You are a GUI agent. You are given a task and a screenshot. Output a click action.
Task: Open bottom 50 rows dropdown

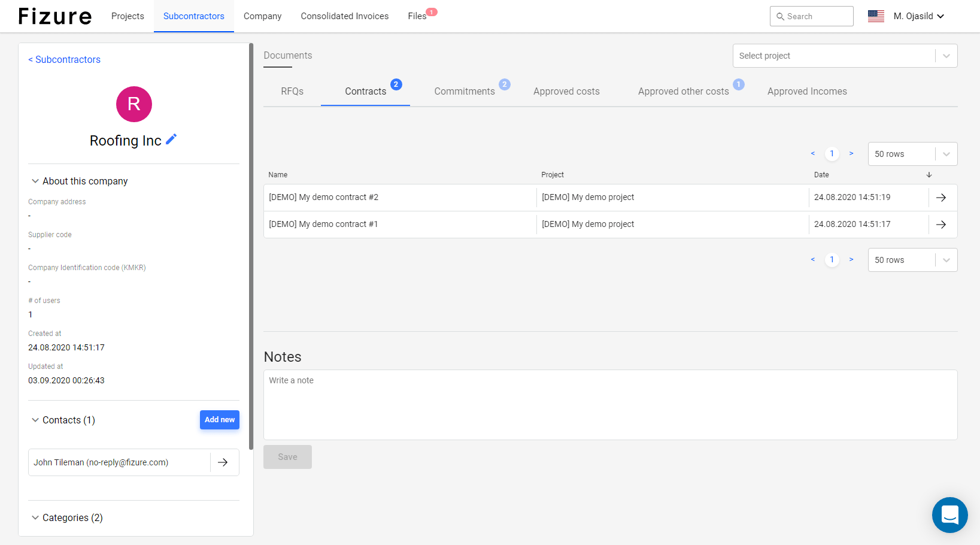tap(912, 260)
